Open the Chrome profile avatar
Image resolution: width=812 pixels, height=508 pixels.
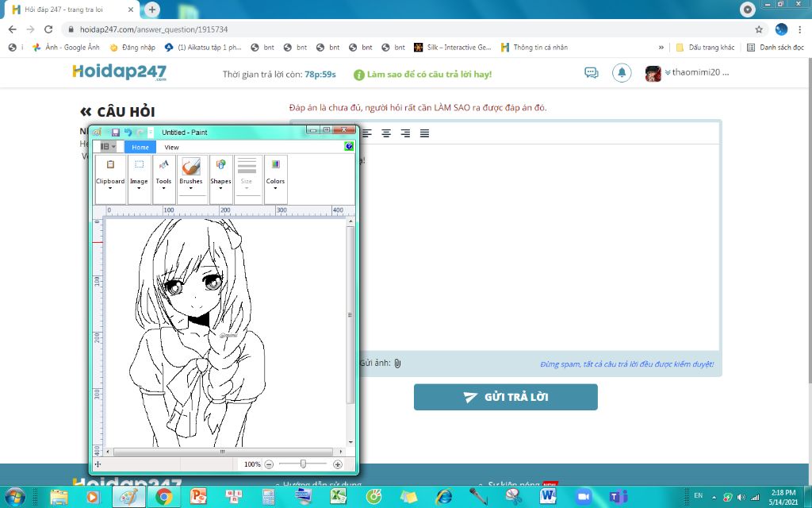[x=781, y=29]
